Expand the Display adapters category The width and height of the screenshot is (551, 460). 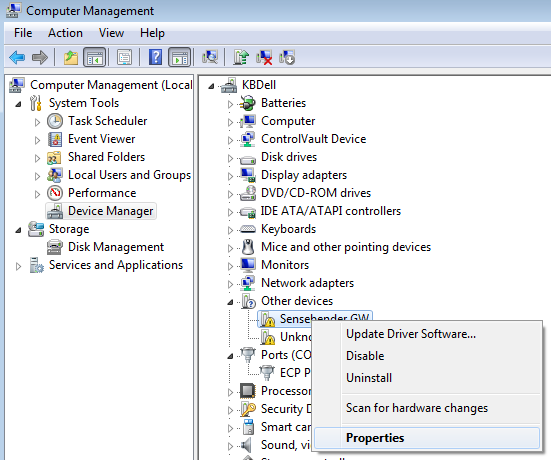coord(230,176)
